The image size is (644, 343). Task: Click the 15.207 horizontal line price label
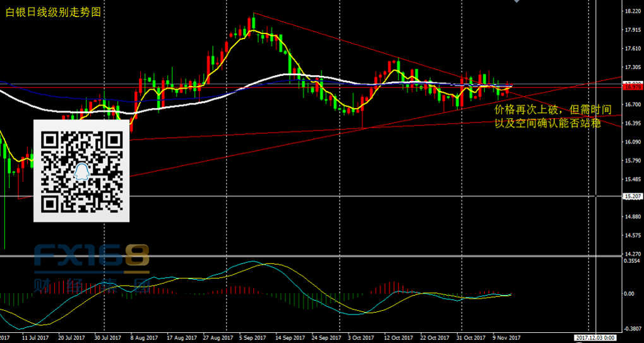(x=632, y=196)
